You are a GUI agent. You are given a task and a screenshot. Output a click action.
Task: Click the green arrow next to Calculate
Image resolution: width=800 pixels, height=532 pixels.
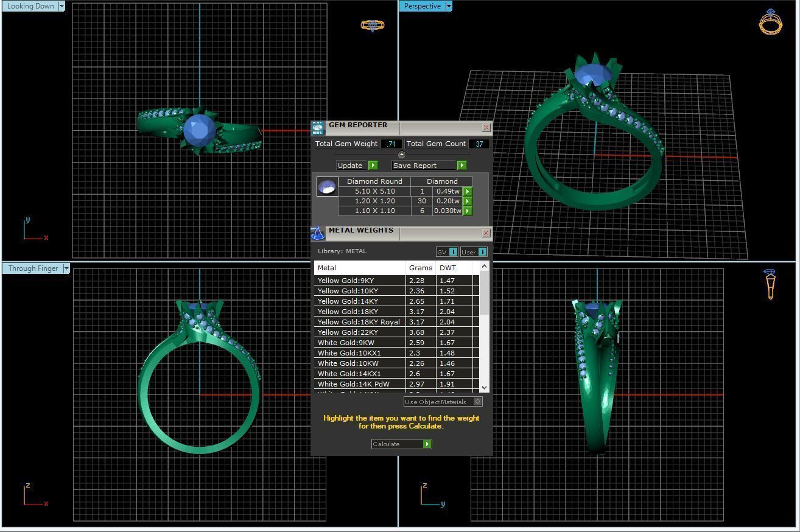pos(427,444)
